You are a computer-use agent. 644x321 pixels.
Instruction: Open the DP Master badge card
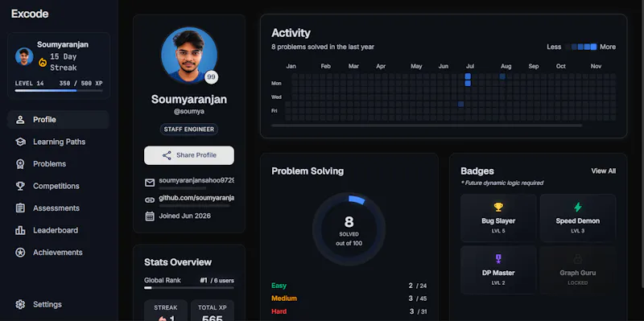(498, 270)
